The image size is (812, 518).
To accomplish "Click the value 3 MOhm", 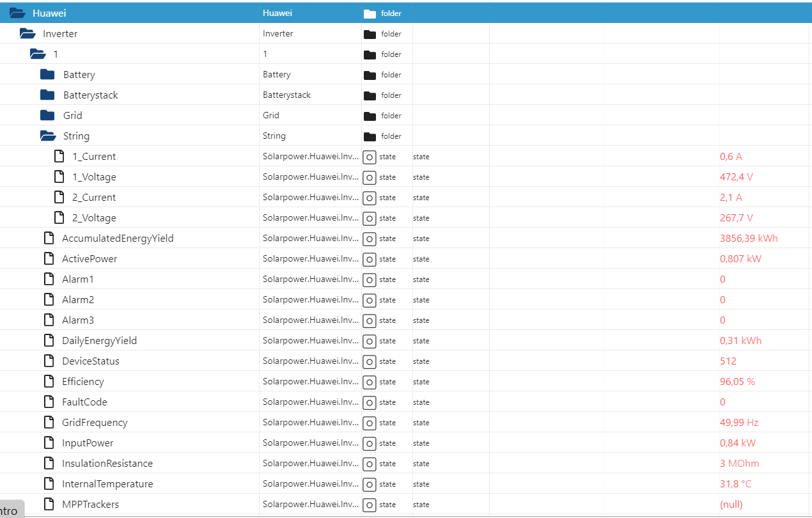I will [x=740, y=463].
